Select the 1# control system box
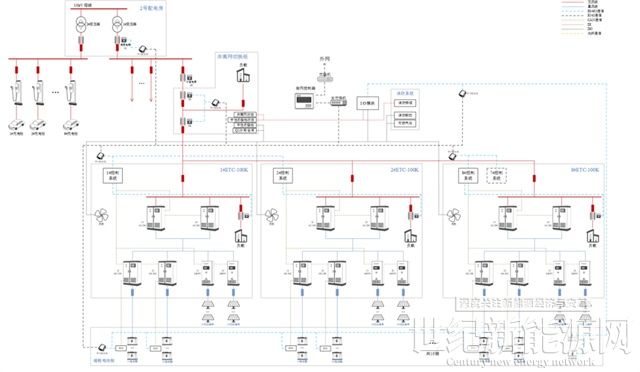 [112, 176]
